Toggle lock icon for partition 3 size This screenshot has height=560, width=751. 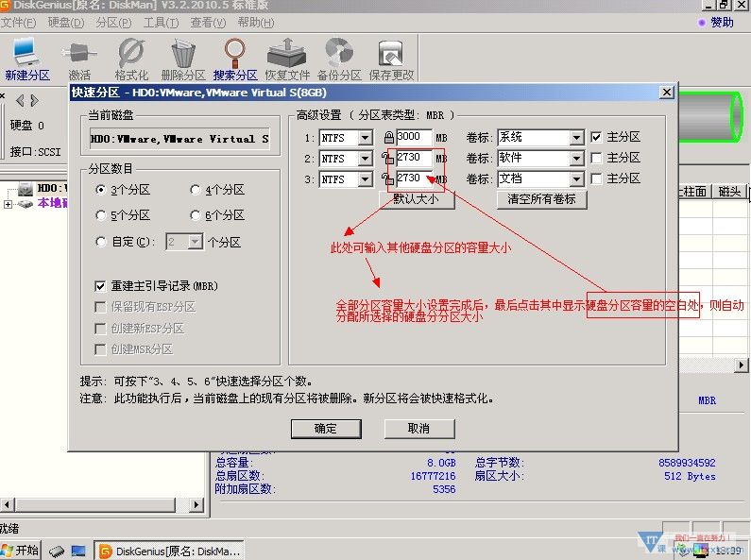(x=387, y=179)
